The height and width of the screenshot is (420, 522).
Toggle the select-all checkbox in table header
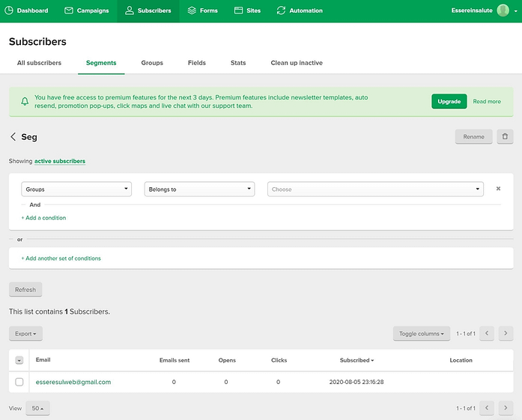point(19,360)
